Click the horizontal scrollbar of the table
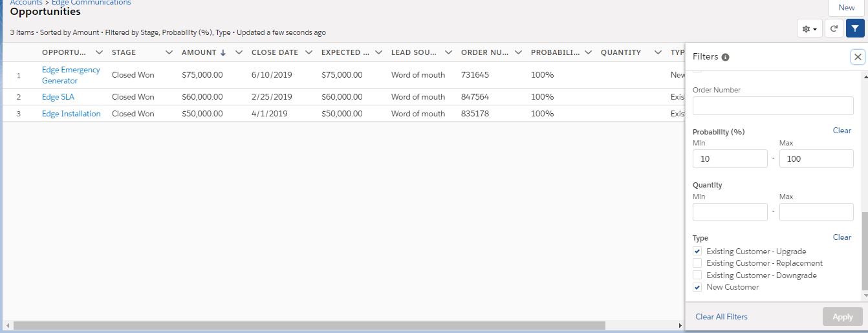 [309, 326]
